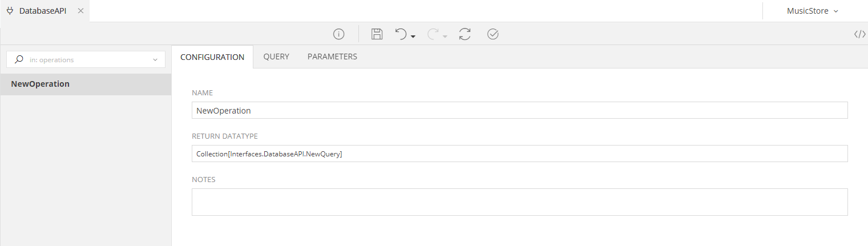868x246 pixels.
Task: Open the code view angle-brackets icon
Action: 859,34
